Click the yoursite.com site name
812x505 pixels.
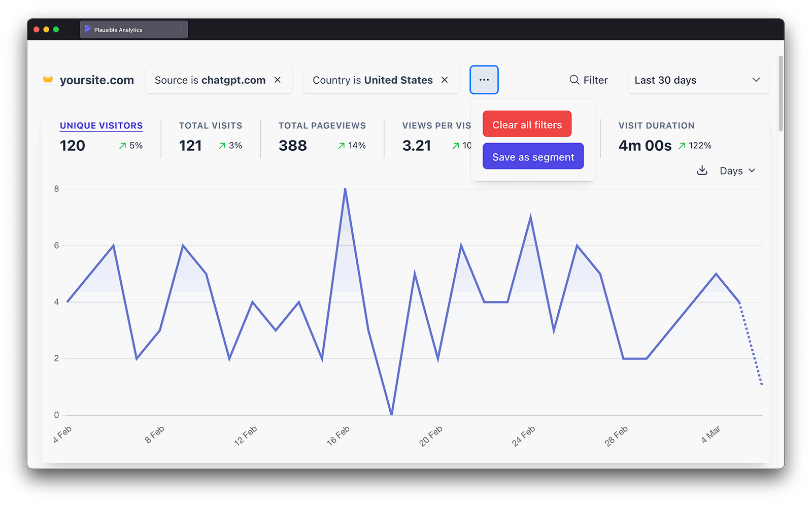click(x=96, y=80)
